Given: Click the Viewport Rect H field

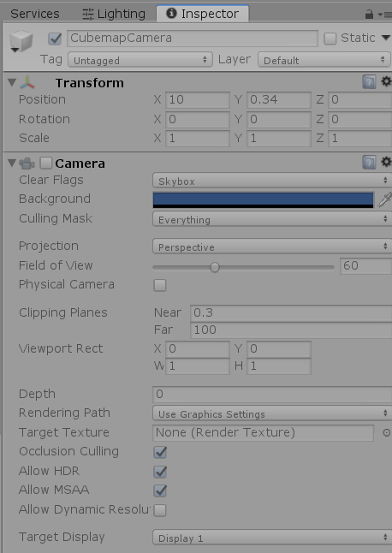Looking at the screenshot, I should pos(279,366).
